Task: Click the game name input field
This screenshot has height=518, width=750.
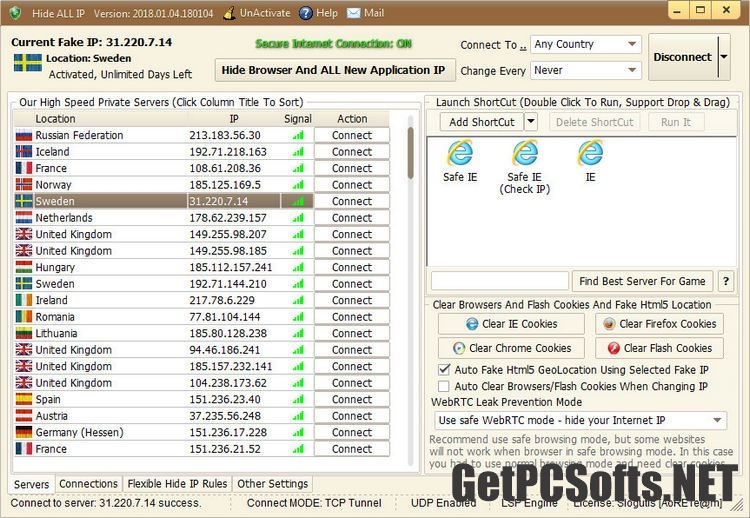Action: click(x=499, y=281)
